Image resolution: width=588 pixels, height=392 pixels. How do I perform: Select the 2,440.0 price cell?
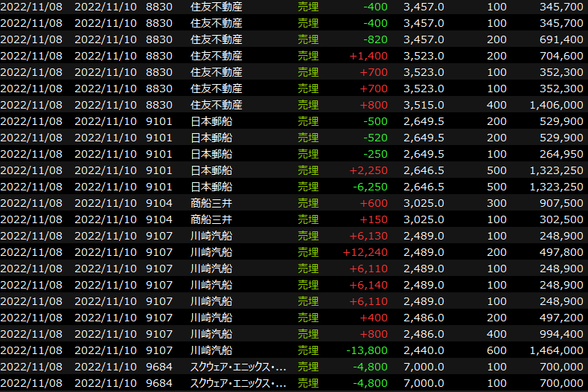tap(424, 350)
